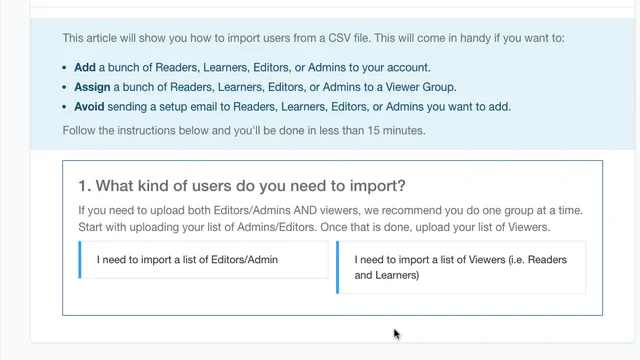Image resolution: width=640 pixels, height=360 pixels.
Task: Click the blue accent bar of the Viewers option
Action: pyautogui.click(x=338, y=267)
